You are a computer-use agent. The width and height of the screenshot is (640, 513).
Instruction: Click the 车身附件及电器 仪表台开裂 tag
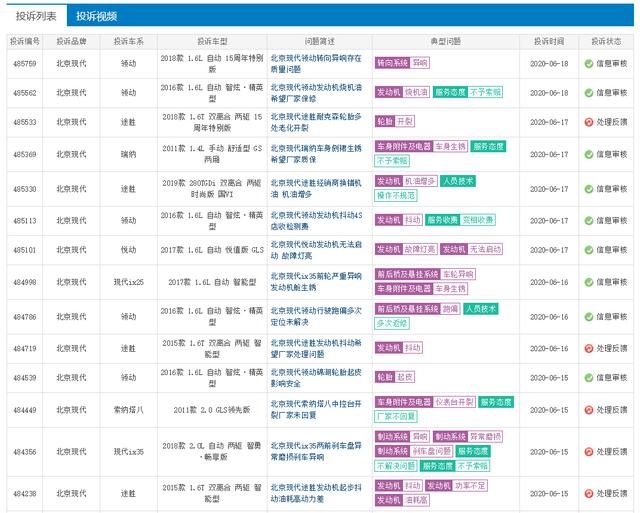pyautogui.click(x=425, y=402)
